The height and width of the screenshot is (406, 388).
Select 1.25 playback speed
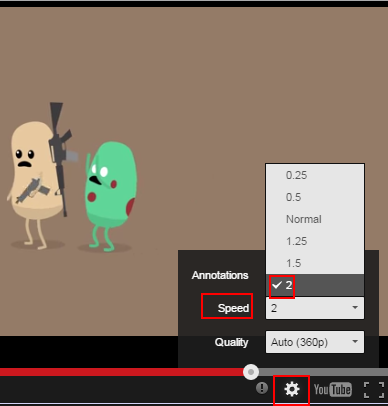coord(315,241)
